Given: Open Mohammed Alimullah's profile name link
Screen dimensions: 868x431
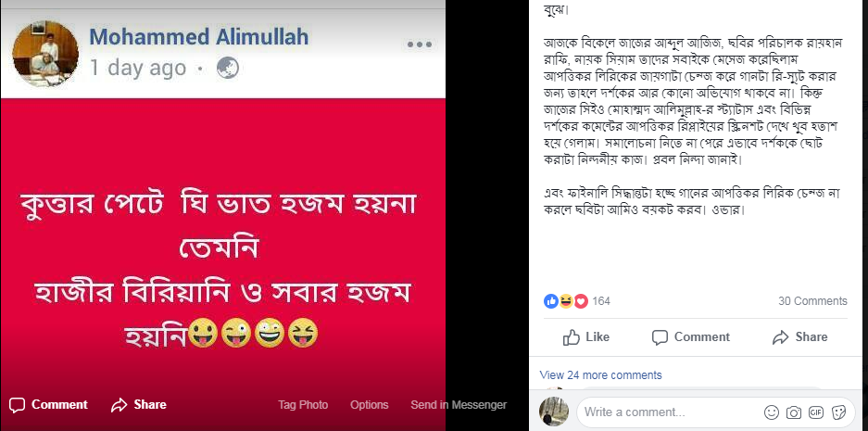Looking at the screenshot, I should coord(198,37).
